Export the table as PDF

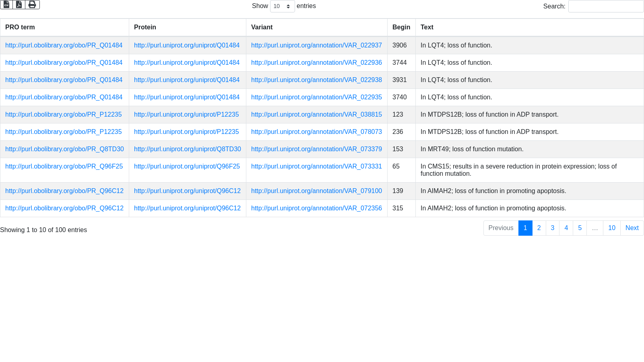point(19,4)
